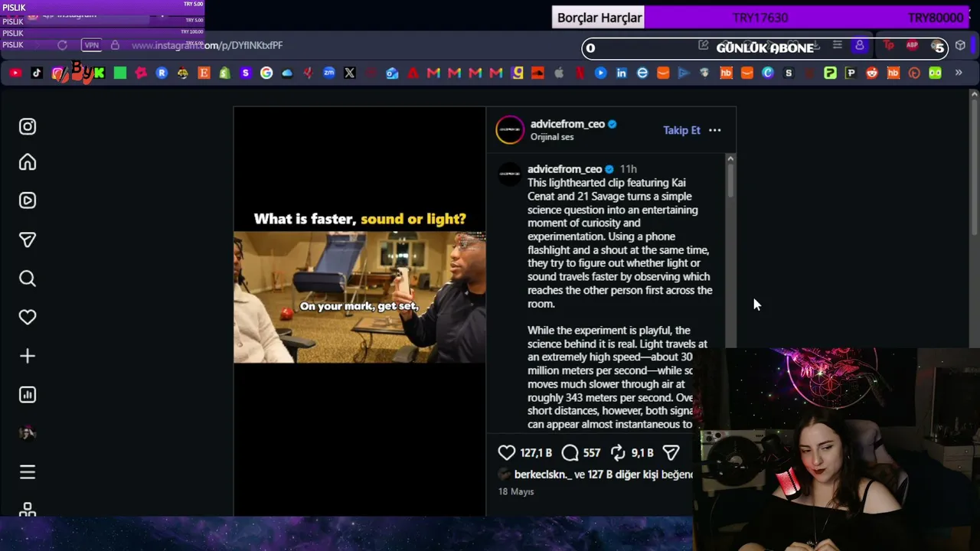Open the Netflix bookmark
The height and width of the screenshot is (551, 980).
(x=580, y=73)
